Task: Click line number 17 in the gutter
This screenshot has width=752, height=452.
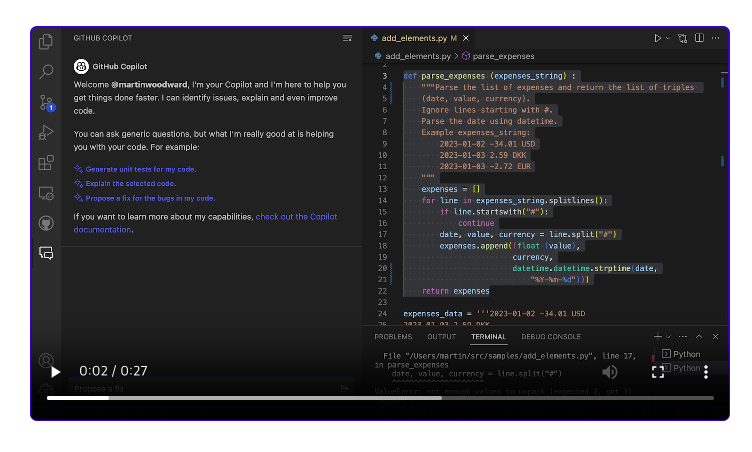Action: click(382, 235)
